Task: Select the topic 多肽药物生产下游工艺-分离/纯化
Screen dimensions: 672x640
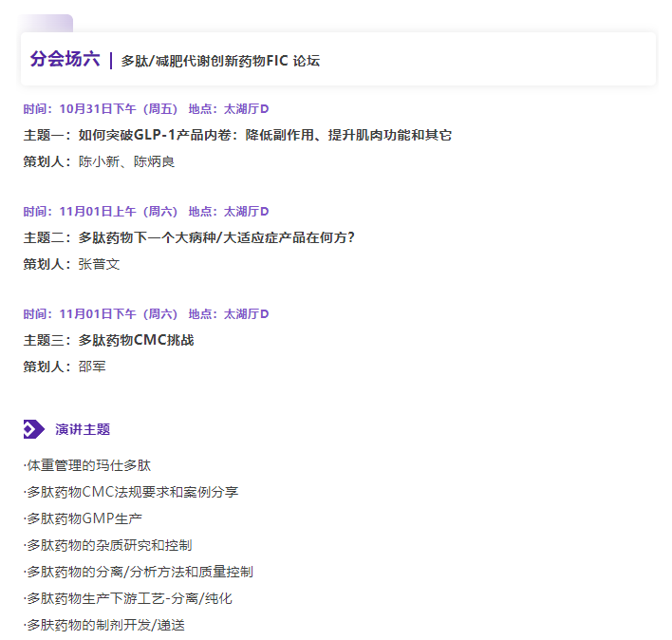Action: click(x=127, y=598)
